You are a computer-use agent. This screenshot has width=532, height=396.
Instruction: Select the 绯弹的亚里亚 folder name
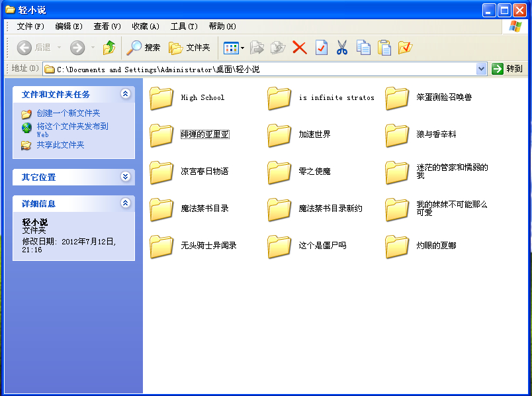(x=205, y=134)
